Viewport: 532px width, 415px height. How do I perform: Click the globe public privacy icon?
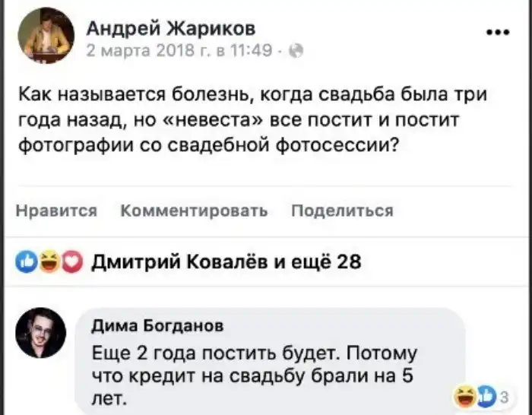click(298, 52)
